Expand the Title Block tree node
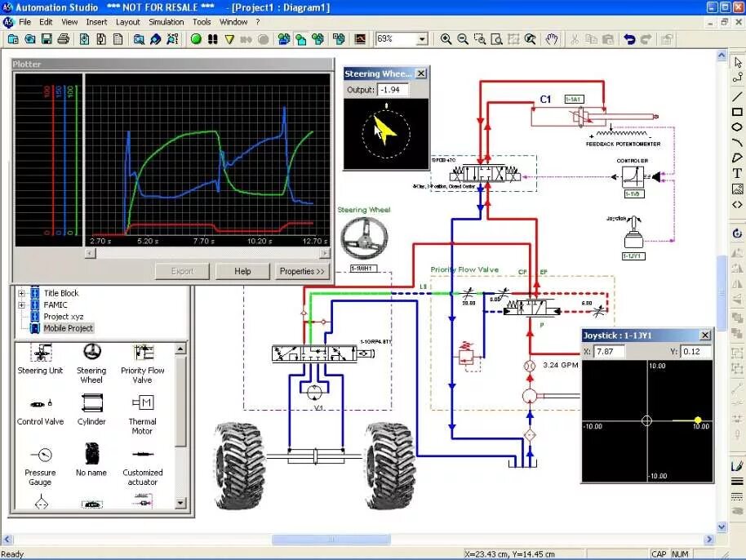 point(21,293)
